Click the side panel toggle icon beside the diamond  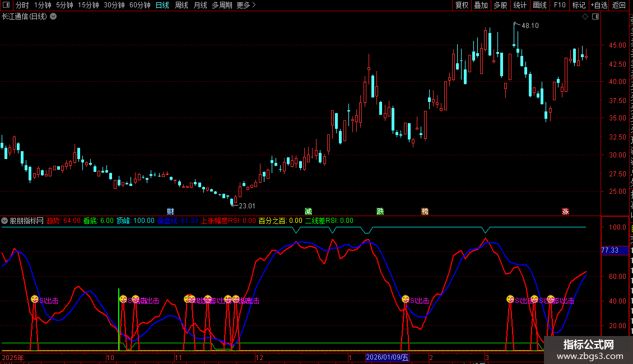595,17
